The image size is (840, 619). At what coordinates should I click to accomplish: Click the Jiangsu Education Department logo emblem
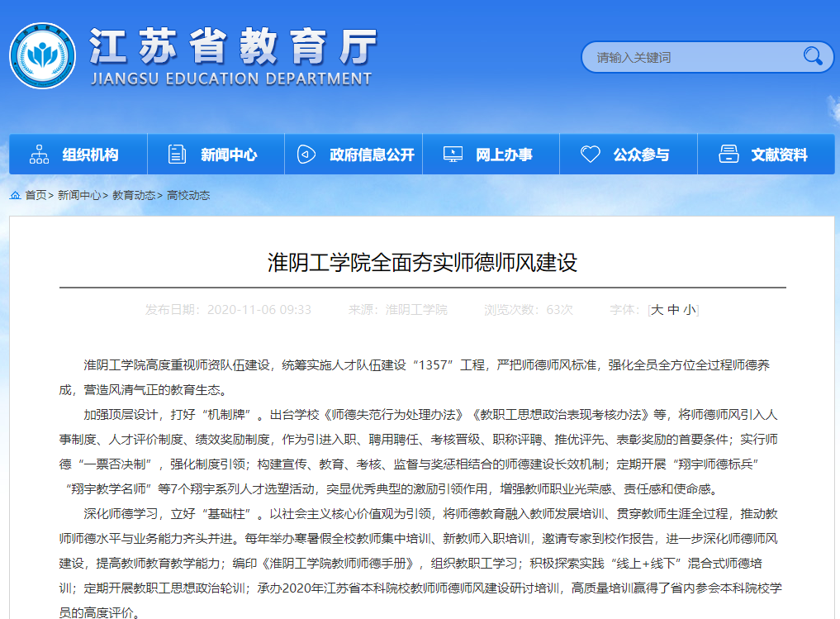(x=42, y=55)
